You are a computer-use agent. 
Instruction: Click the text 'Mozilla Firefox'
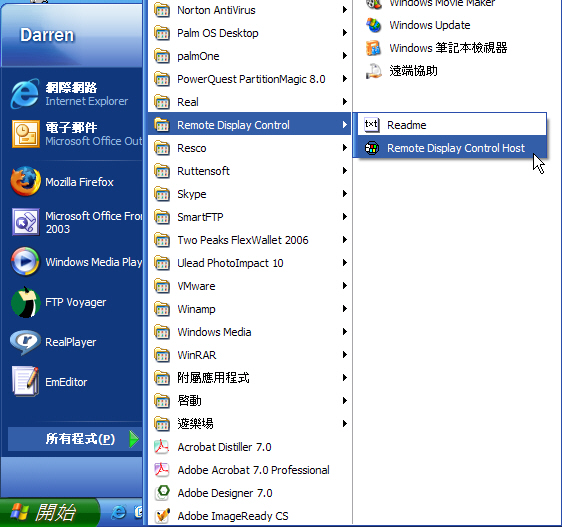point(79,182)
